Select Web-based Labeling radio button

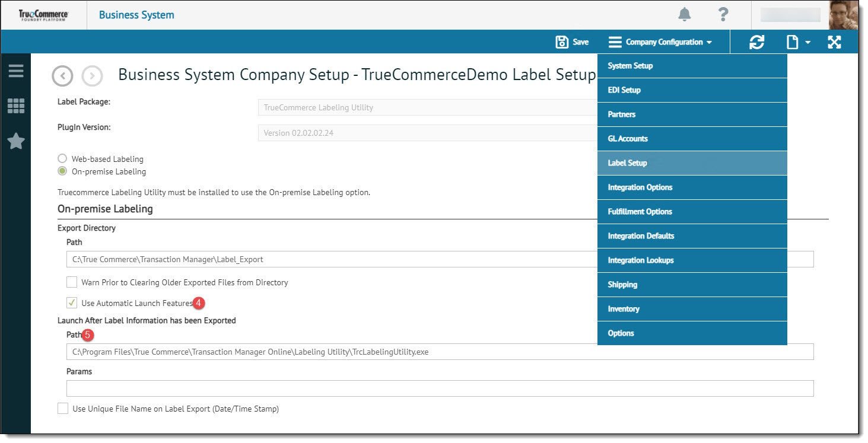[x=62, y=159]
